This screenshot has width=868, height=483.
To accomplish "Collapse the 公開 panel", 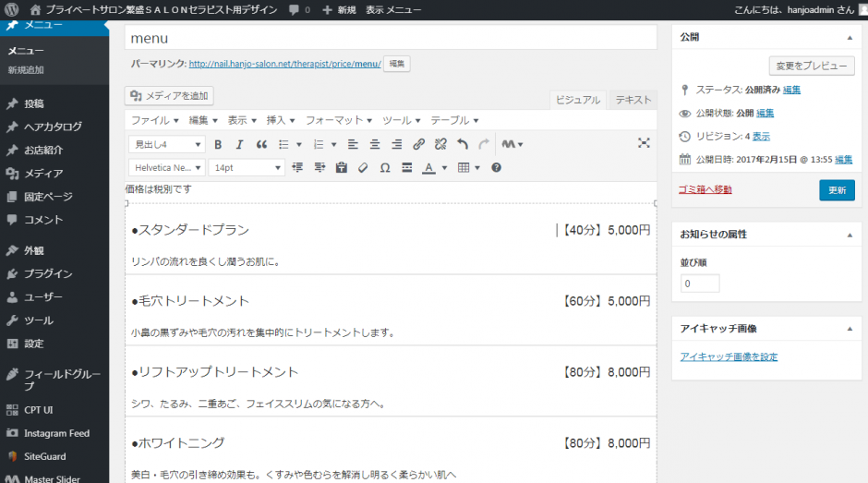I will pos(849,38).
